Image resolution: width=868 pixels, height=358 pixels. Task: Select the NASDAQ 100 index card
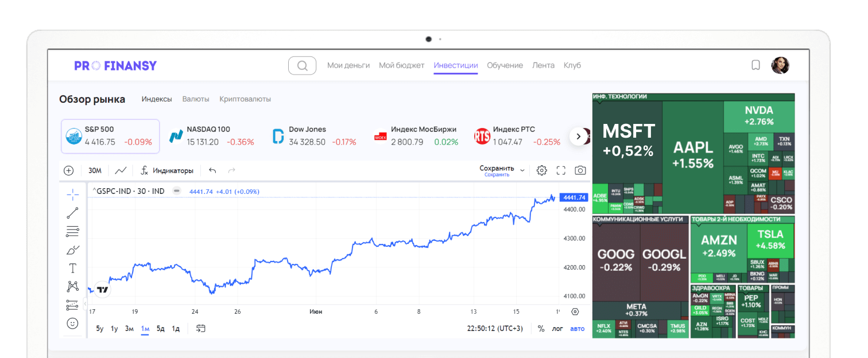pyautogui.click(x=212, y=137)
